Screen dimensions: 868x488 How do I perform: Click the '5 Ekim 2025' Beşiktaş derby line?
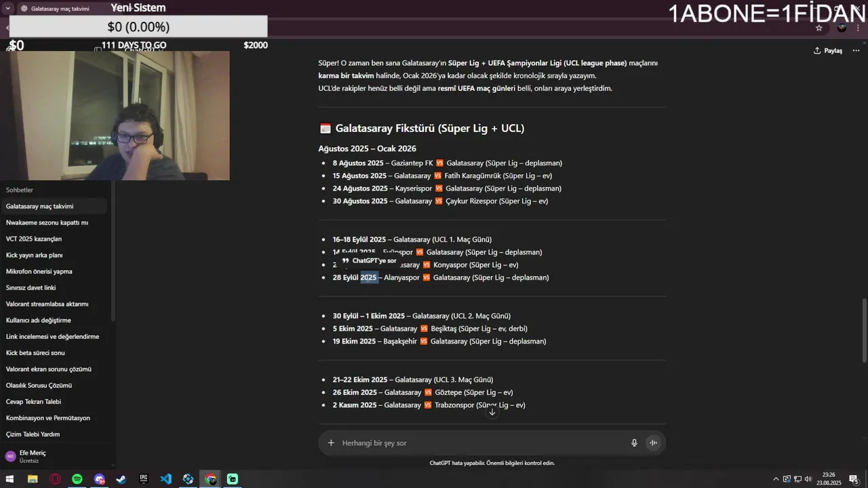click(x=430, y=329)
